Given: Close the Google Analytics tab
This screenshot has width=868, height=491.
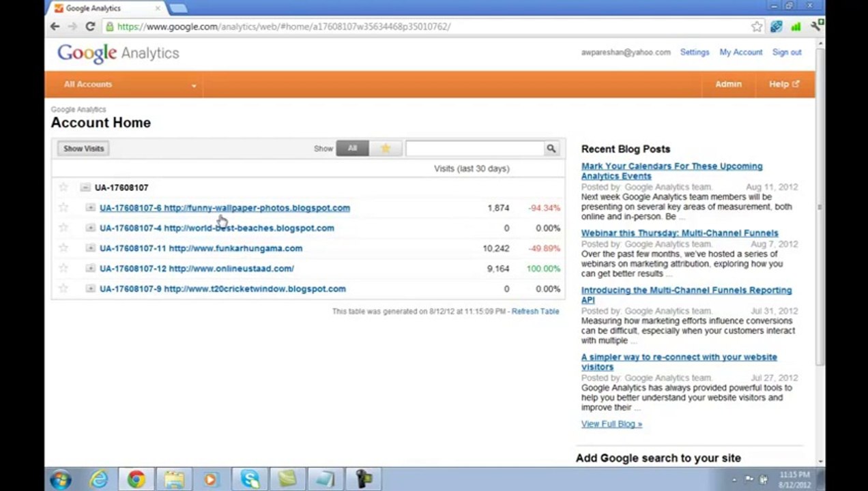Looking at the screenshot, I should (158, 8).
